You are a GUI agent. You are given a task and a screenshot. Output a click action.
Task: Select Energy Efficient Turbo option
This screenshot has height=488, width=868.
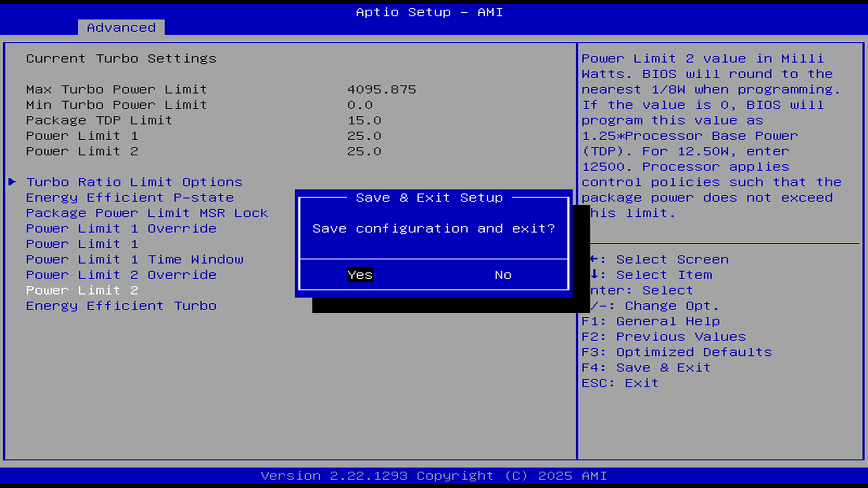pos(121,306)
